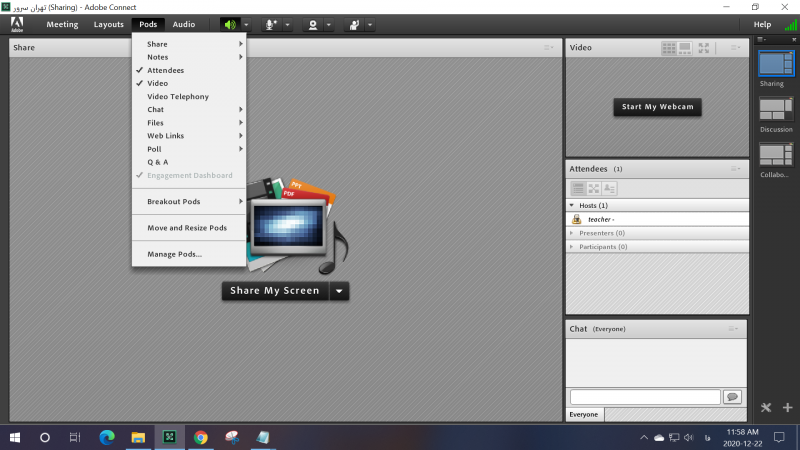Mute the green speaker icon
The height and width of the screenshot is (450, 800).
[231, 24]
